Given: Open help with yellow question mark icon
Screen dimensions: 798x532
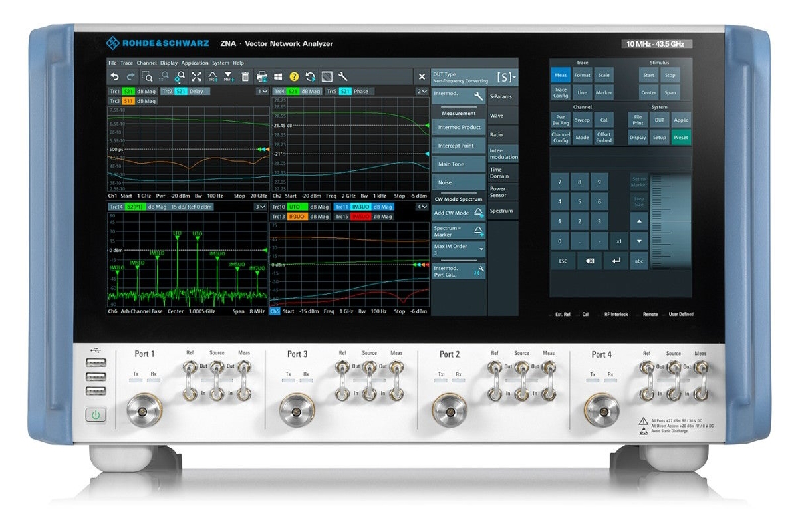Looking at the screenshot, I should coord(294,76).
